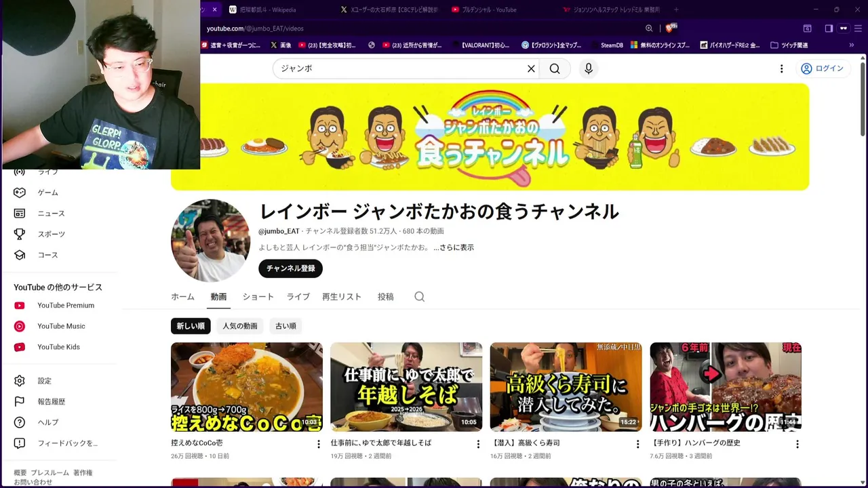Viewport: 868px width, 488px height.
Task: Click the ログイン sign-in button
Action: [x=822, y=68]
